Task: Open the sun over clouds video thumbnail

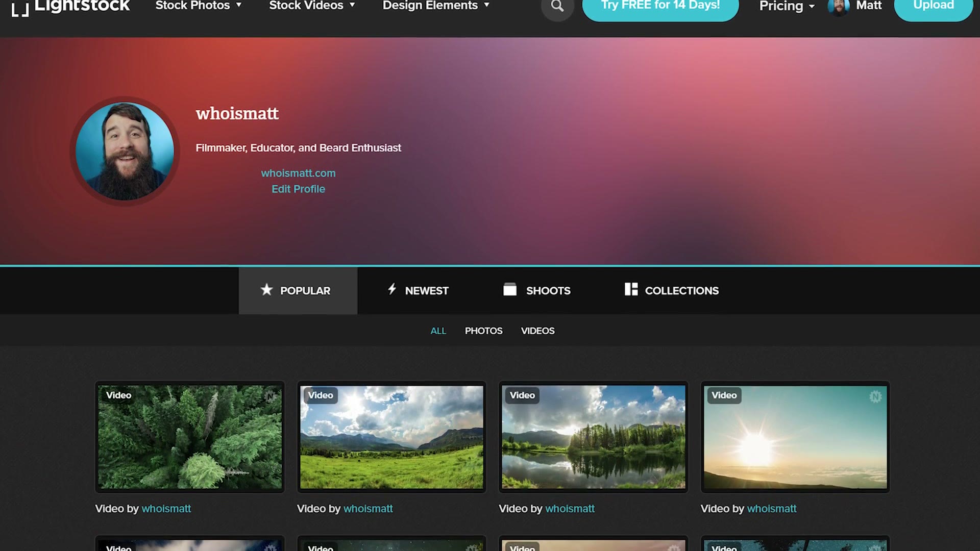Action: pos(795,437)
